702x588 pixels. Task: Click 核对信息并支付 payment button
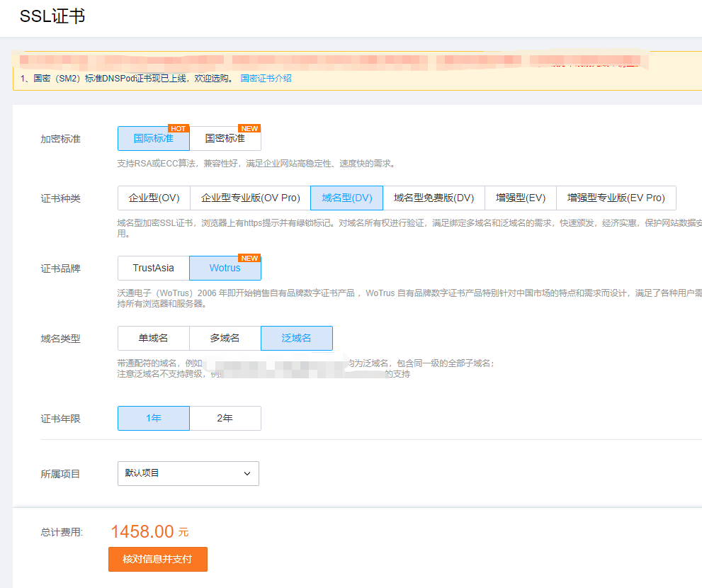point(157,559)
